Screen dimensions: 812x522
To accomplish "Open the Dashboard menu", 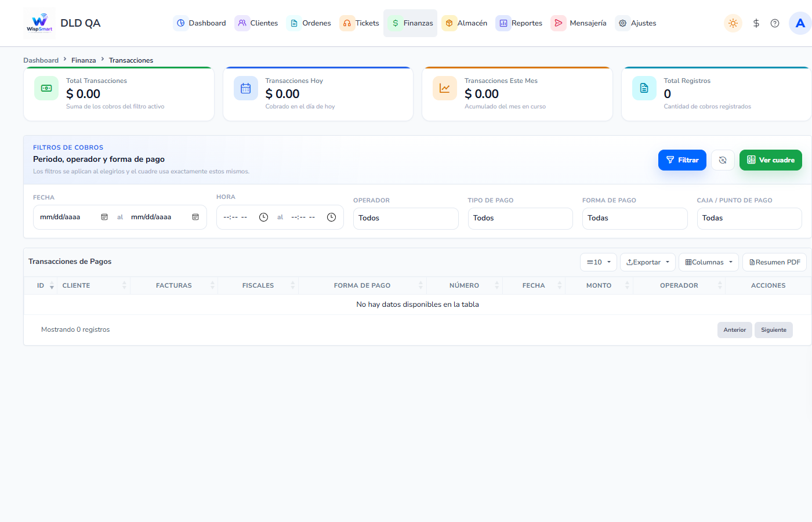I will pyautogui.click(x=201, y=23).
